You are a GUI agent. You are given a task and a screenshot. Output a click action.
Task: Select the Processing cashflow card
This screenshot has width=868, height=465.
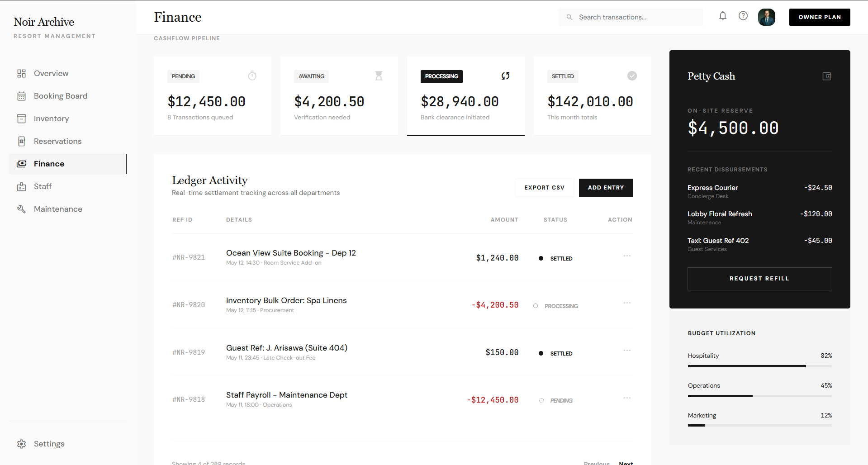pyautogui.click(x=465, y=96)
